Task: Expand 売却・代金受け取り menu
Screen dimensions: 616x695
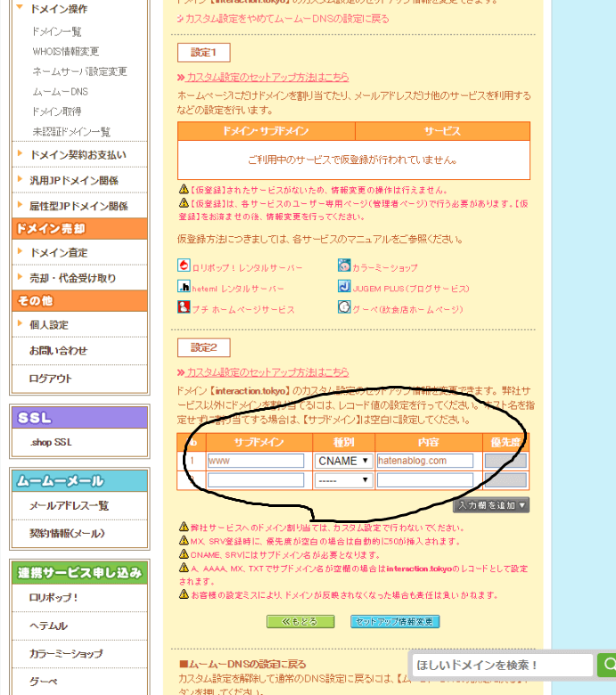Action: (x=20, y=276)
